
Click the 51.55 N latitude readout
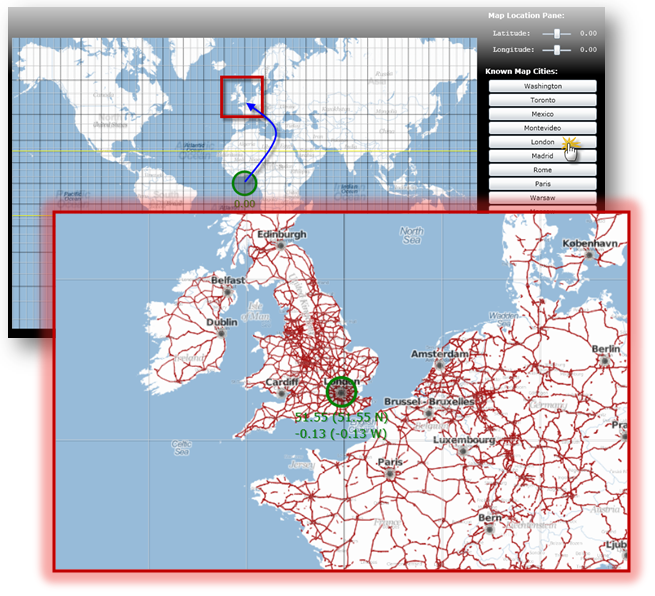tap(341, 417)
